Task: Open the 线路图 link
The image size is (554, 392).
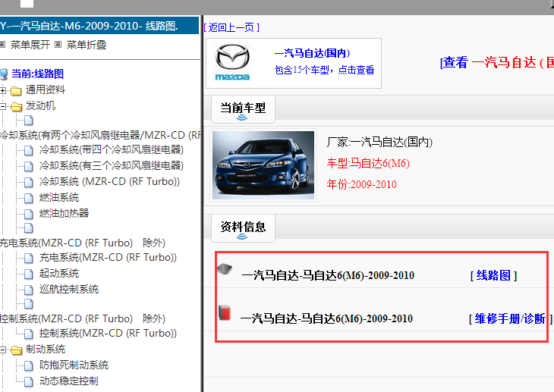Action: 493,275
